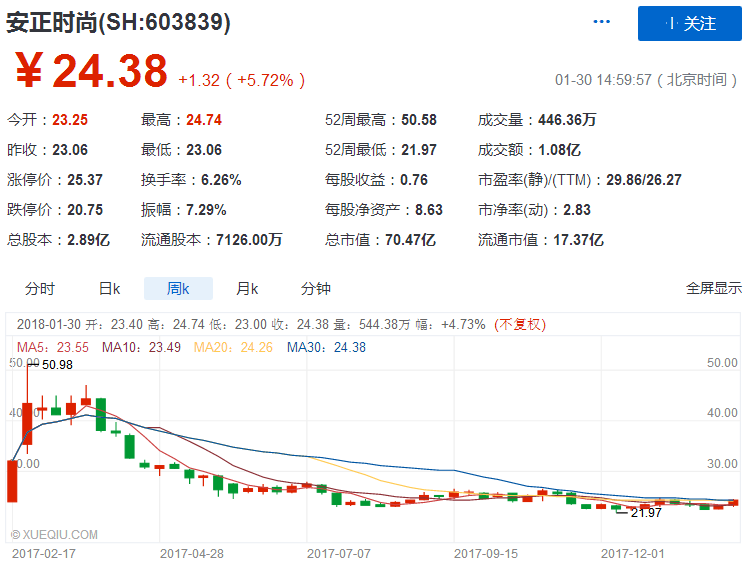Click the 总股本 value 2.89亿
Screen dimensions: 746x562
88,240
